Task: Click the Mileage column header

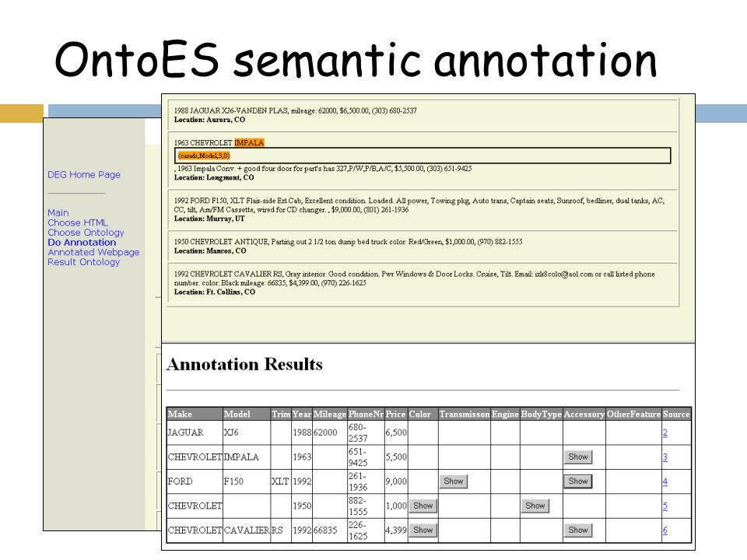Action: coord(330,415)
